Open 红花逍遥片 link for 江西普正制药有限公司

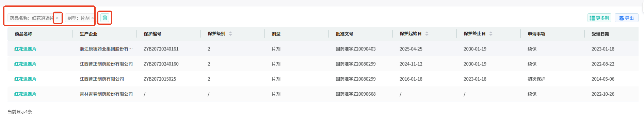click(25, 79)
